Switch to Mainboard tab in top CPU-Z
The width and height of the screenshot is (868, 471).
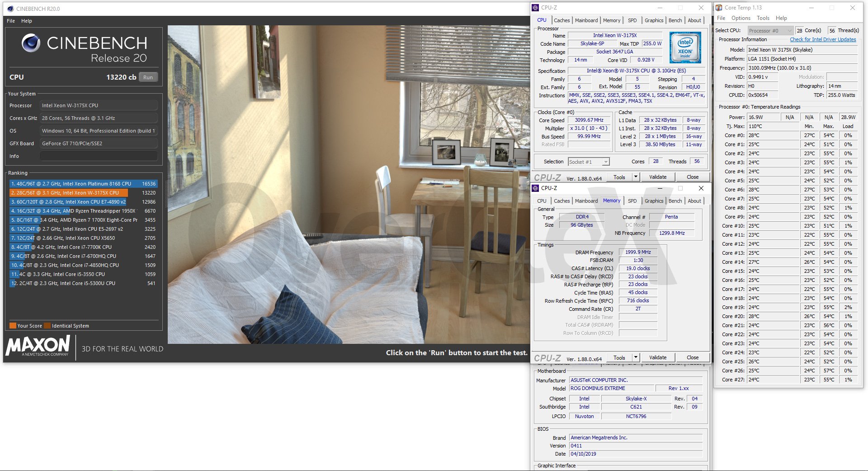586,20
